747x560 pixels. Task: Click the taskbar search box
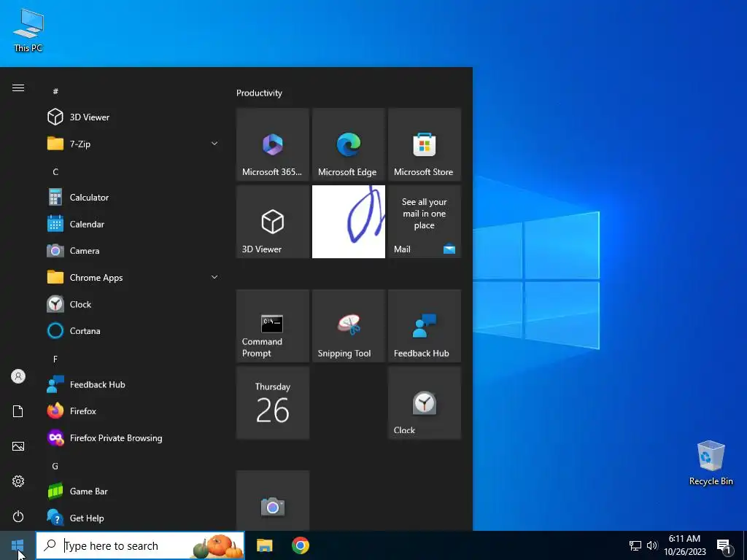pyautogui.click(x=140, y=545)
